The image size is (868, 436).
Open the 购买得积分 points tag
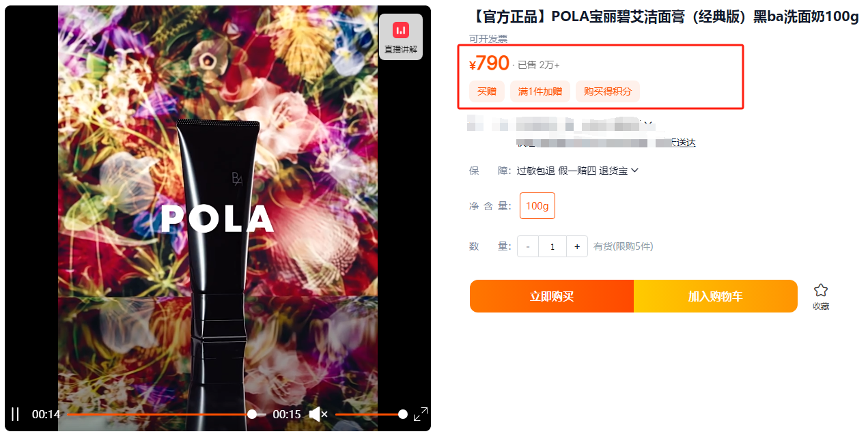pyautogui.click(x=608, y=91)
